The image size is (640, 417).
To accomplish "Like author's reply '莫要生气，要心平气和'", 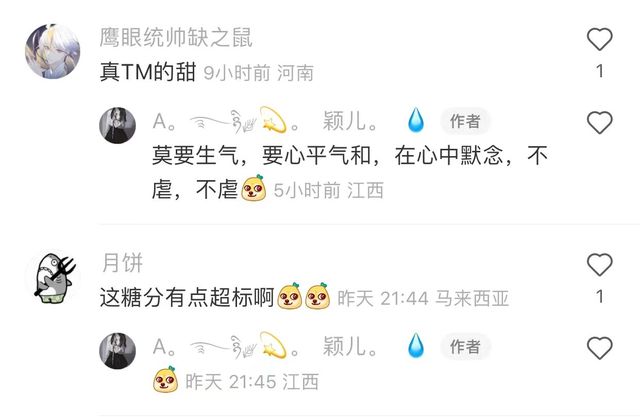I will coord(600,122).
